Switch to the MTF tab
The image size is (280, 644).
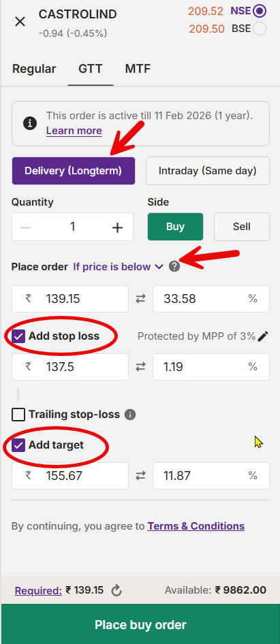point(138,69)
